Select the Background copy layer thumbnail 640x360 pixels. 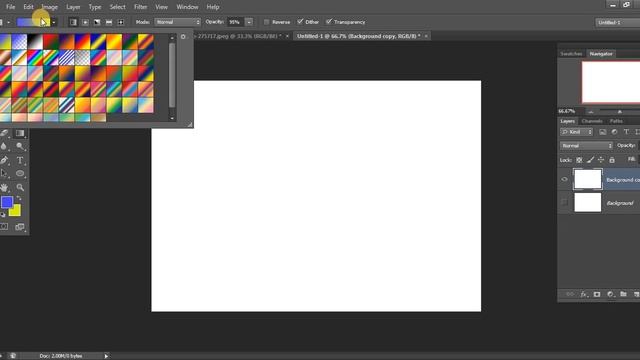(588, 179)
